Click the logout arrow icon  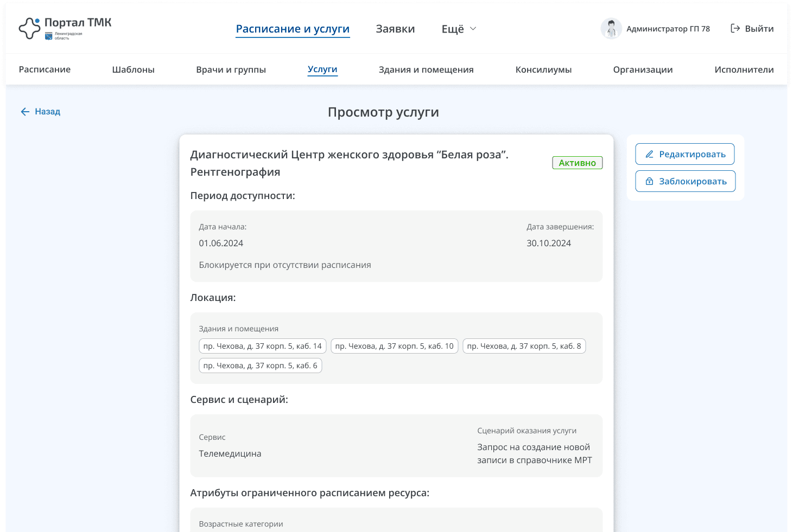click(735, 29)
